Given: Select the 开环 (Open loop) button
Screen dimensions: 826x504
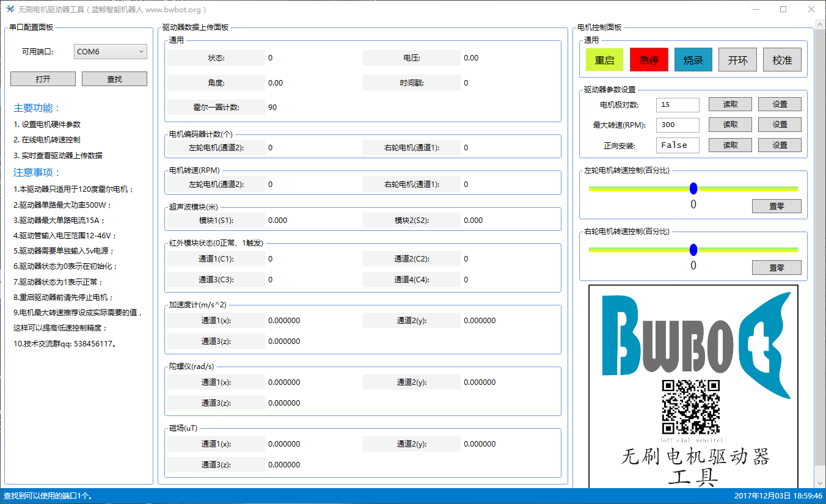Looking at the screenshot, I should click(737, 60).
